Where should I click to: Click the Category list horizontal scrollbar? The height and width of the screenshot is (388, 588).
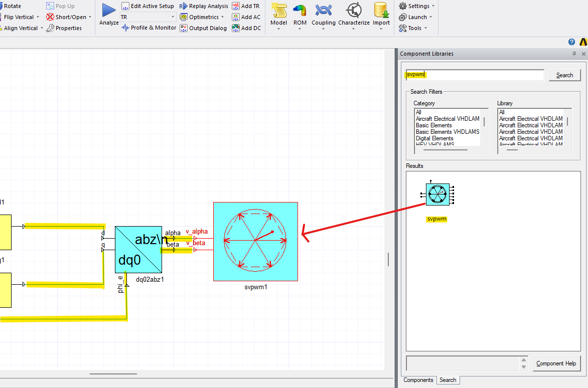click(x=446, y=150)
